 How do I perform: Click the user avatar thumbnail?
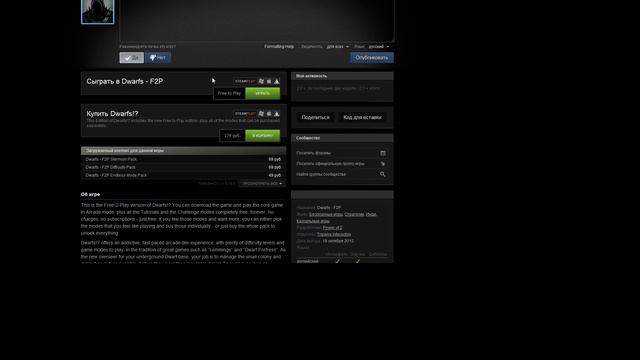pyautogui.click(x=98, y=11)
